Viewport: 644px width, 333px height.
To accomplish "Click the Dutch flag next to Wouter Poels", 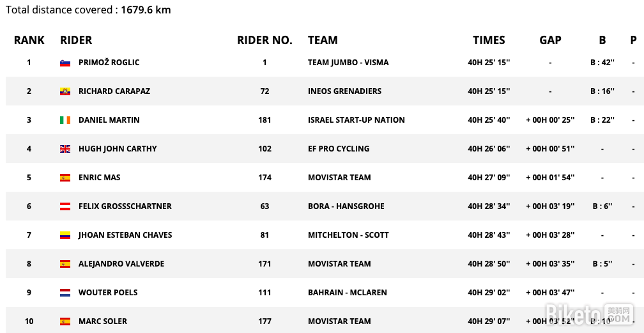I will coord(65,293).
